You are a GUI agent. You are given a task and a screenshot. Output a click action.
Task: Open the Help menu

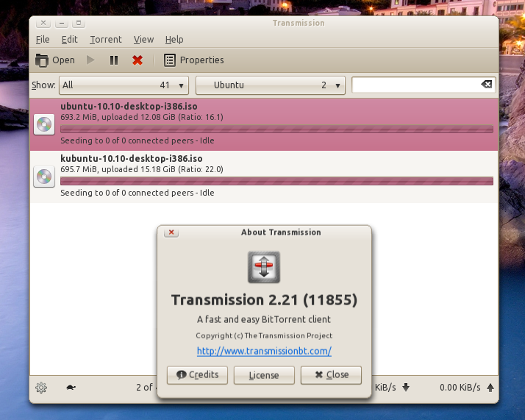[174, 40]
